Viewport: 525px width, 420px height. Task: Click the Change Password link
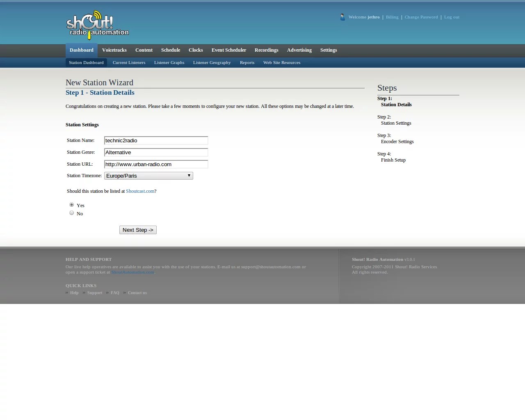[x=421, y=17]
